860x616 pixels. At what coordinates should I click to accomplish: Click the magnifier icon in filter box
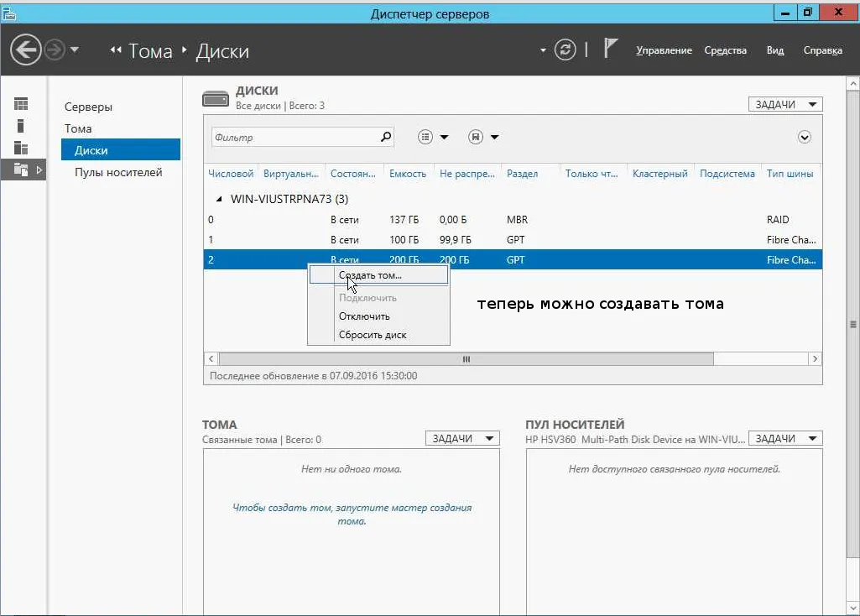coord(386,137)
